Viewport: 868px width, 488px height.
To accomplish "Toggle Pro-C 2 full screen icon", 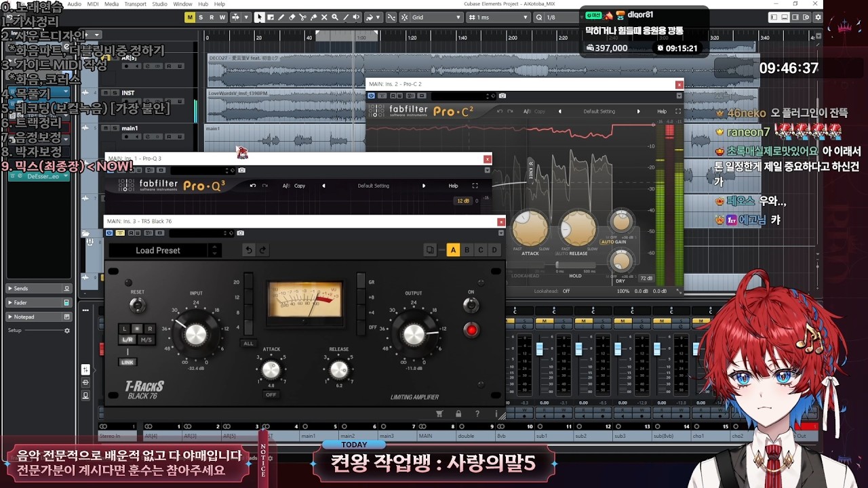I will [x=678, y=111].
